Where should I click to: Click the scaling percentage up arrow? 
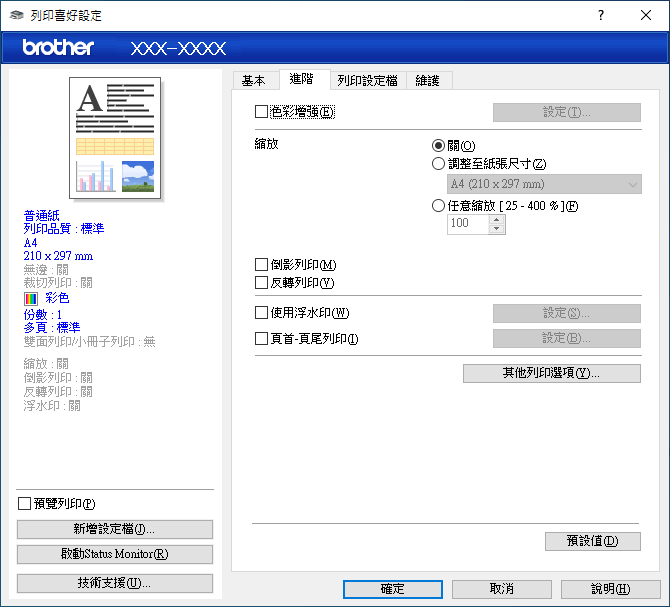coord(496,220)
